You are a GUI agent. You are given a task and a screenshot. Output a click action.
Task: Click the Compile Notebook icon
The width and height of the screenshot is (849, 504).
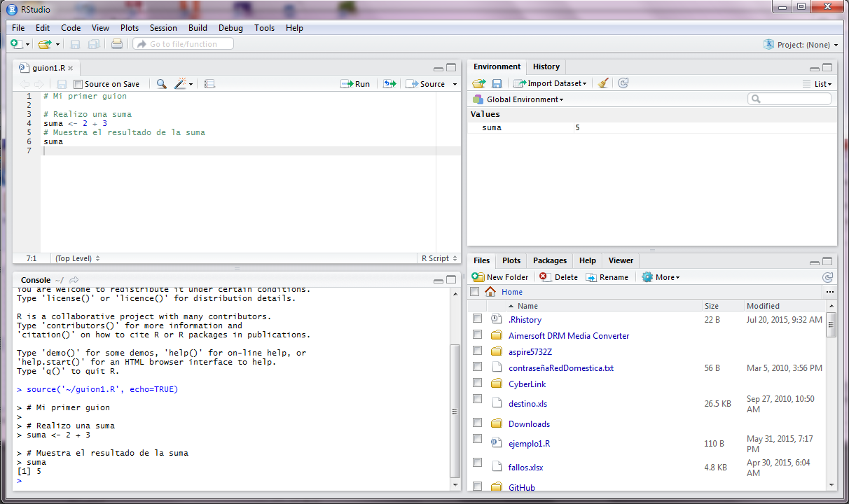[209, 84]
